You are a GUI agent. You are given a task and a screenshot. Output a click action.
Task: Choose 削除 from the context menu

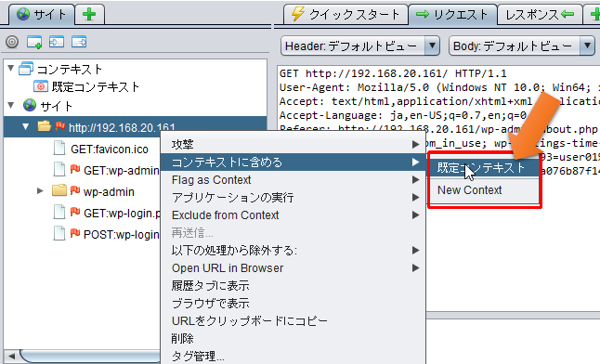click(293, 338)
